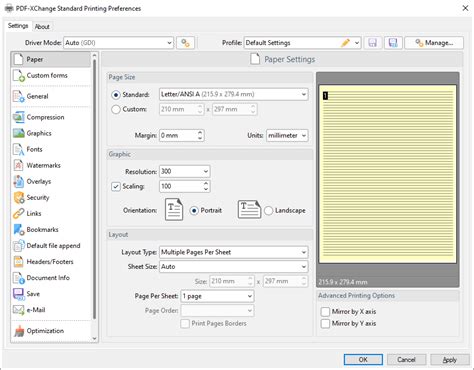The image size is (474, 370).
Task: Open the Page Per Sheet dropdown
Action: tap(217, 296)
